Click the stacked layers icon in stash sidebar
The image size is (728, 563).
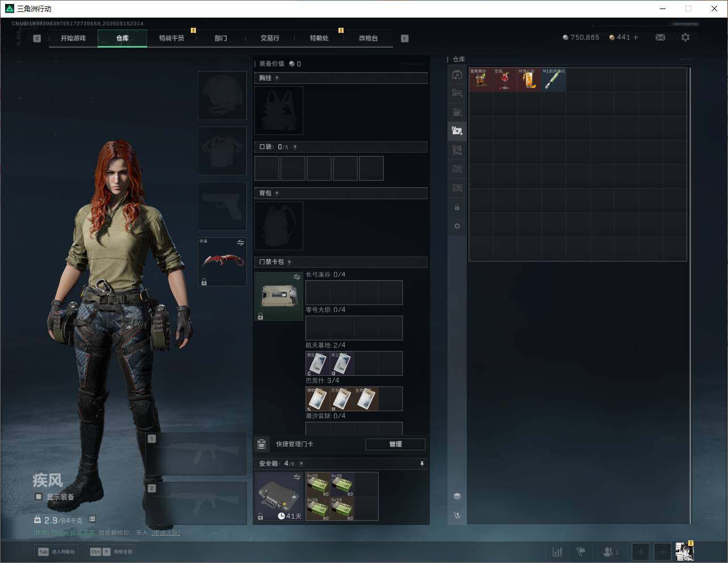457,496
